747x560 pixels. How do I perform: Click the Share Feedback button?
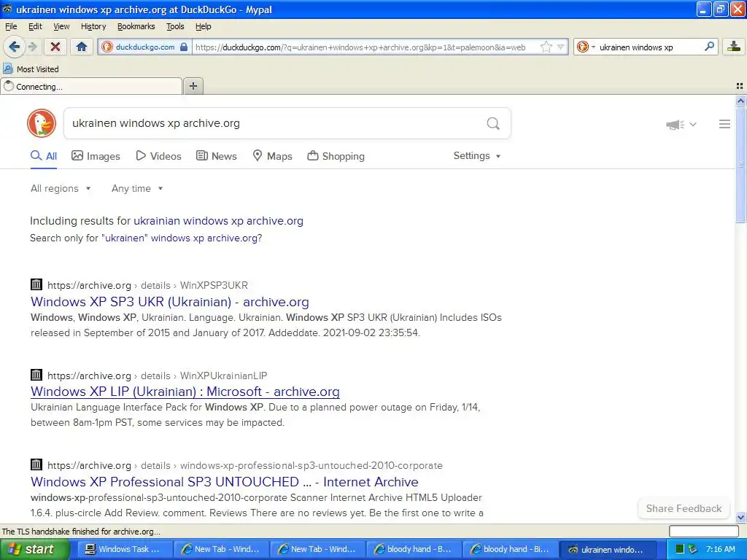tap(684, 508)
